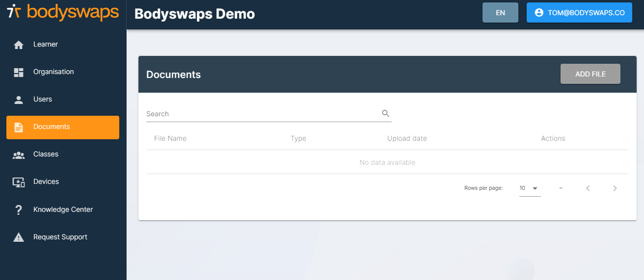This screenshot has height=280, width=644.
Task: Open the Users menu item
Action: click(x=63, y=100)
